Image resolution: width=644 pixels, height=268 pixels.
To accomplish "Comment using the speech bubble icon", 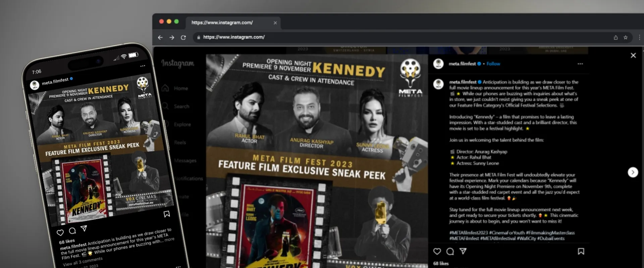I will click(x=450, y=251).
